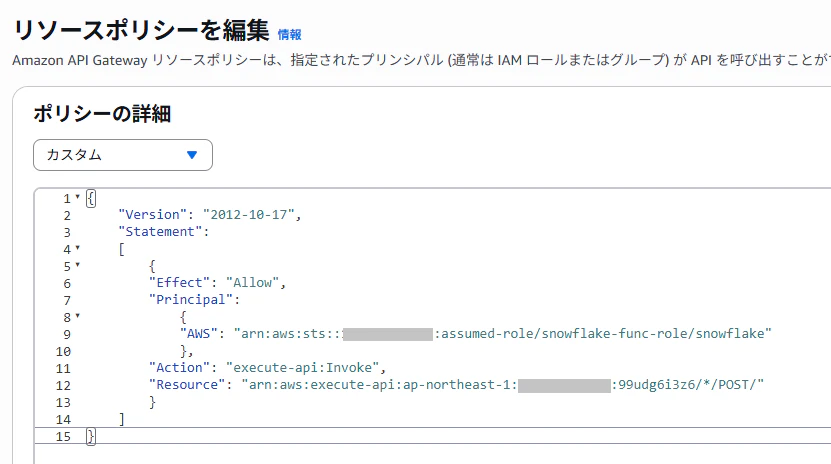The width and height of the screenshot is (831, 464).
Task: Click line number 12 in the gutter
Action: [63, 386]
